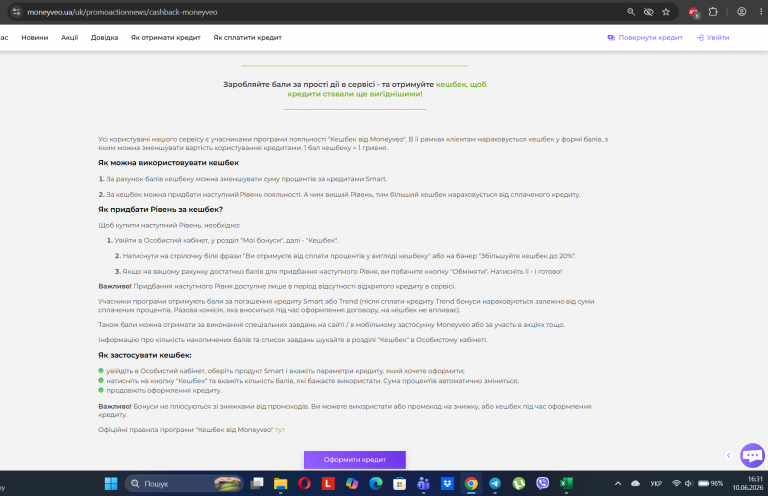
Task: Open Microsoft Store from the taskbar
Action: click(x=399, y=484)
